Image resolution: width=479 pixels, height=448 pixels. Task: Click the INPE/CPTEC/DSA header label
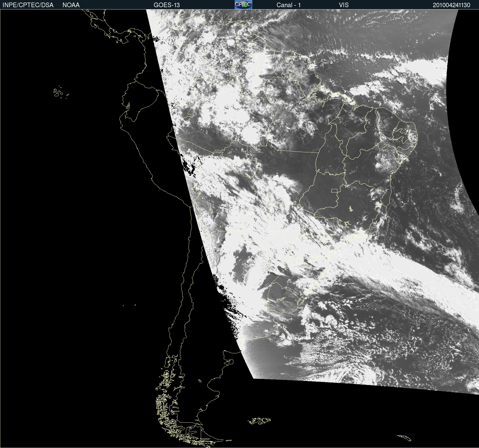point(28,5)
